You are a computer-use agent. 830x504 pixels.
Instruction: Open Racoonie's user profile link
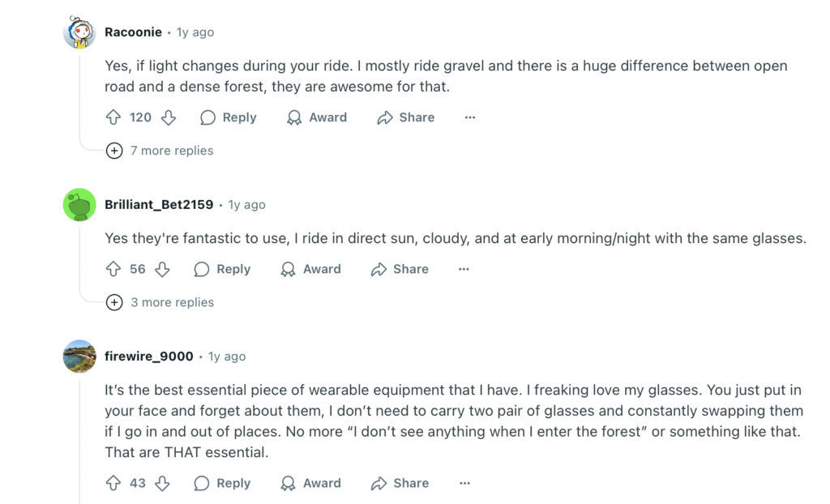[133, 32]
